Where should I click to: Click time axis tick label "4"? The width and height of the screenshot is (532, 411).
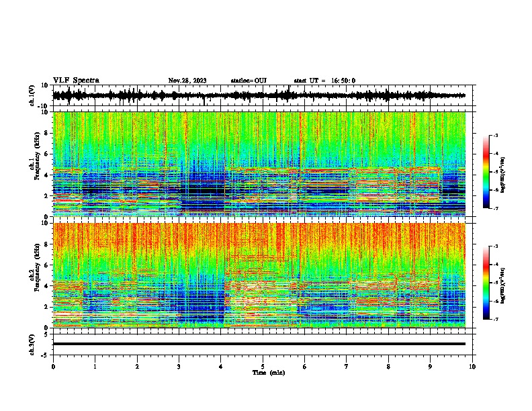pos(221,367)
